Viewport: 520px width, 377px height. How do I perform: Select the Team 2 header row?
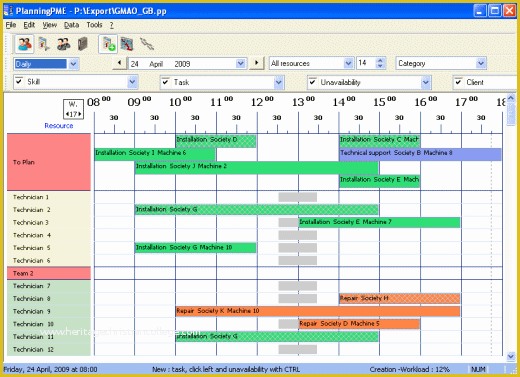pyautogui.click(x=49, y=273)
